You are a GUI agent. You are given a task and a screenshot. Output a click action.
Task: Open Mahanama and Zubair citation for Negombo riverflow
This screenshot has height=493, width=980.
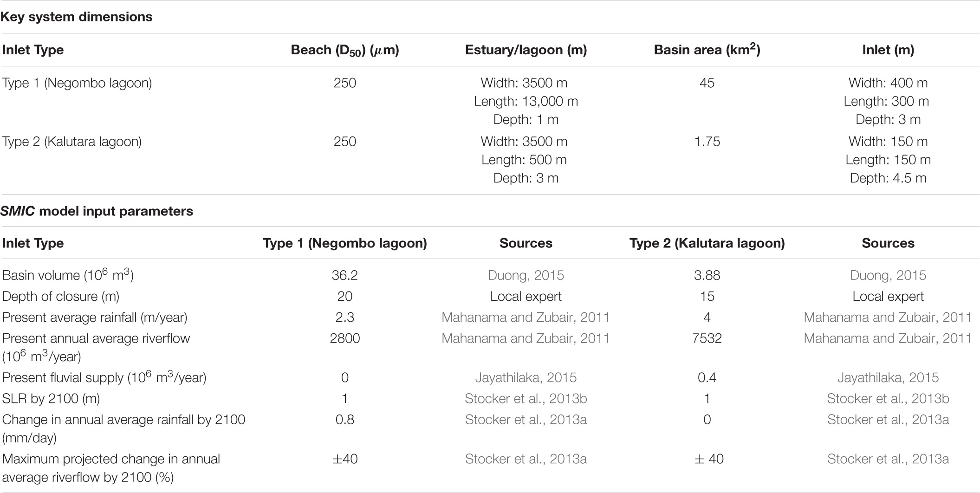tap(526, 338)
